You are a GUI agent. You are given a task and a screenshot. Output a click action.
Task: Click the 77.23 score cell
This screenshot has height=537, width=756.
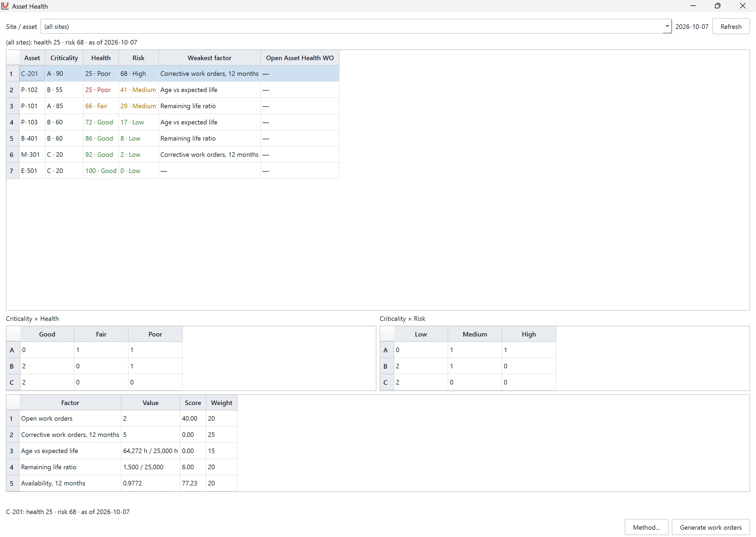click(193, 483)
